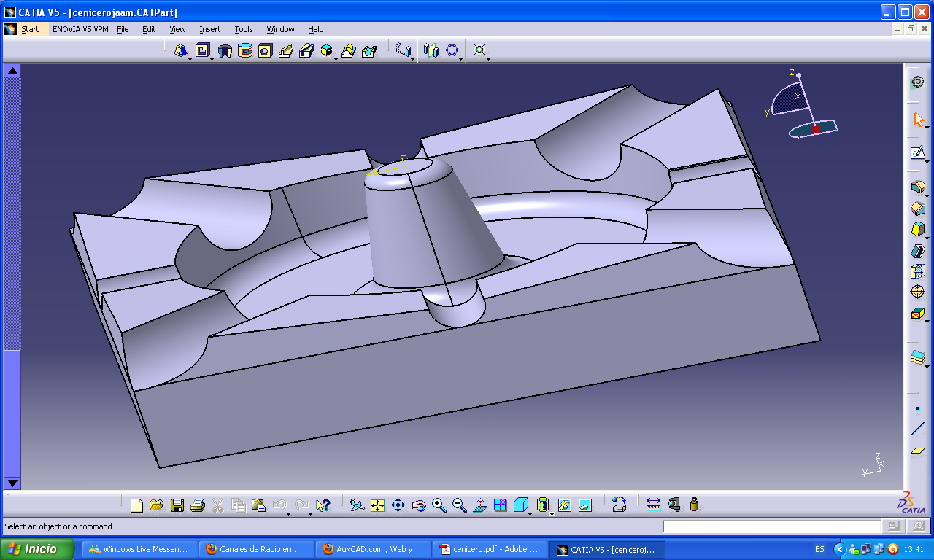934x560 pixels.
Task: Select the Hole tool
Action: [x=266, y=50]
